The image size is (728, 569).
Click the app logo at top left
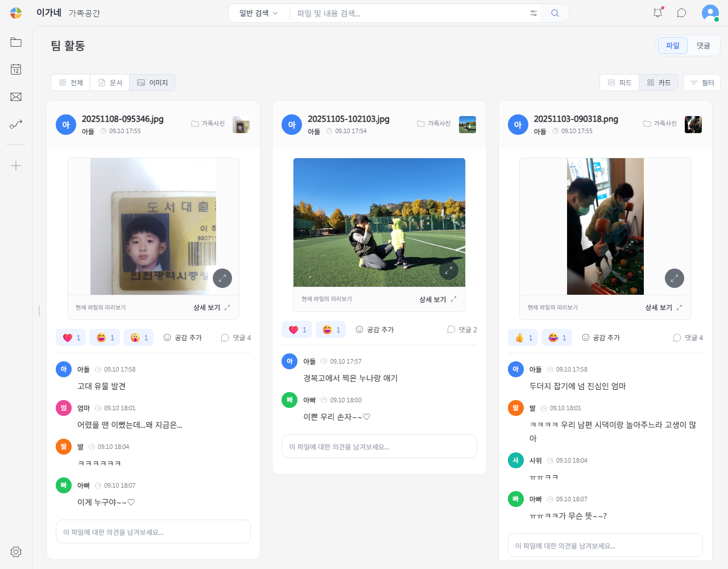(16, 13)
